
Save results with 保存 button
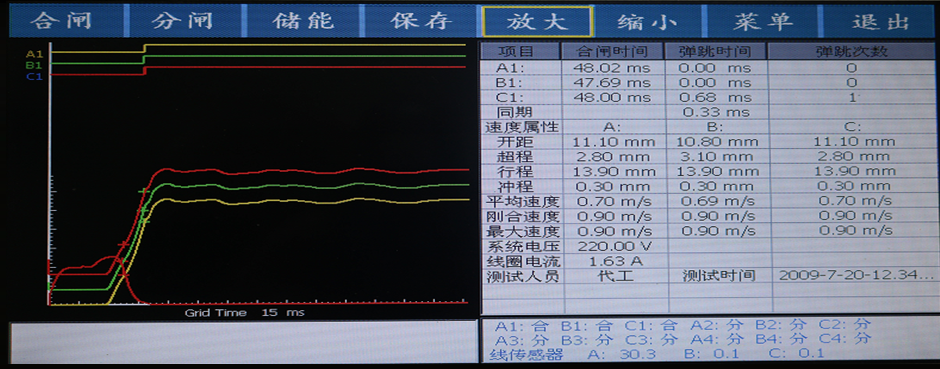point(420,20)
